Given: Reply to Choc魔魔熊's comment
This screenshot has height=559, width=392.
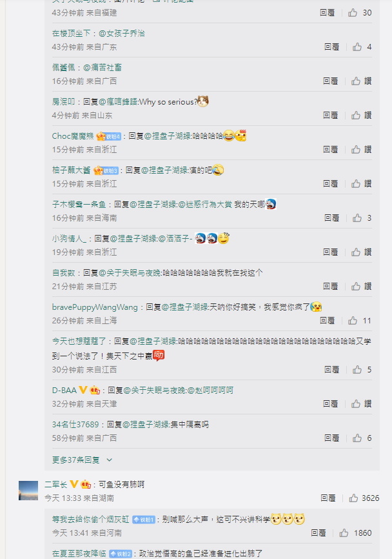Looking at the screenshot, I should [x=330, y=149].
